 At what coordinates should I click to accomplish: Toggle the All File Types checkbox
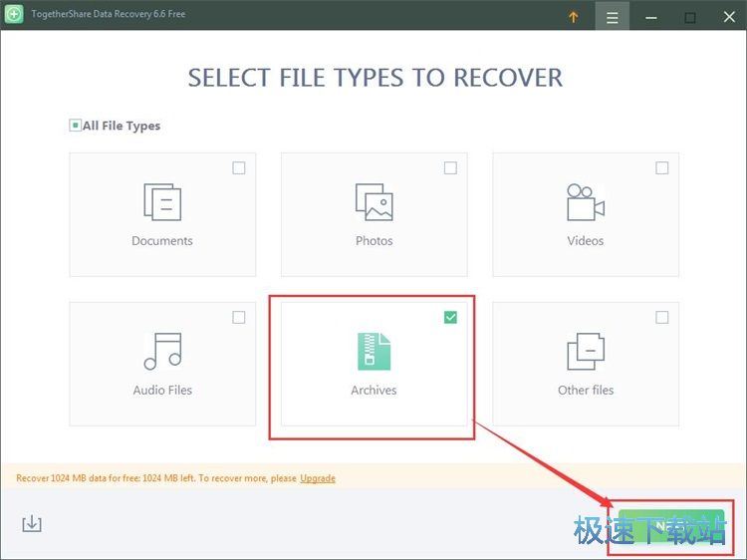75,126
